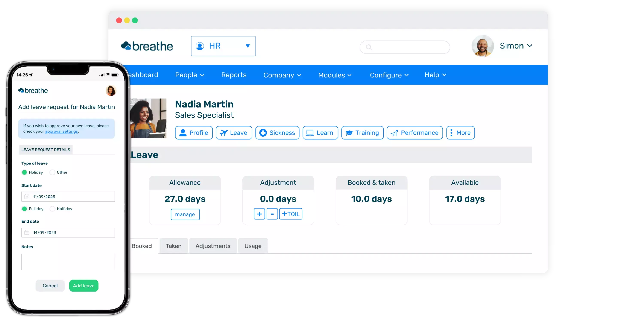644x322 pixels.
Task: Click the search magnifier icon
Action: [x=369, y=47]
